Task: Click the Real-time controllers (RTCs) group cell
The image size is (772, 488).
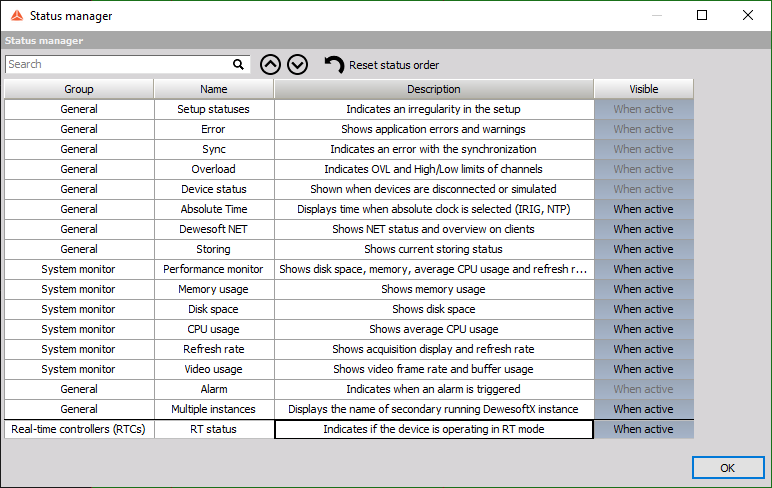Action: pyautogui.click(x=79, y=429)
